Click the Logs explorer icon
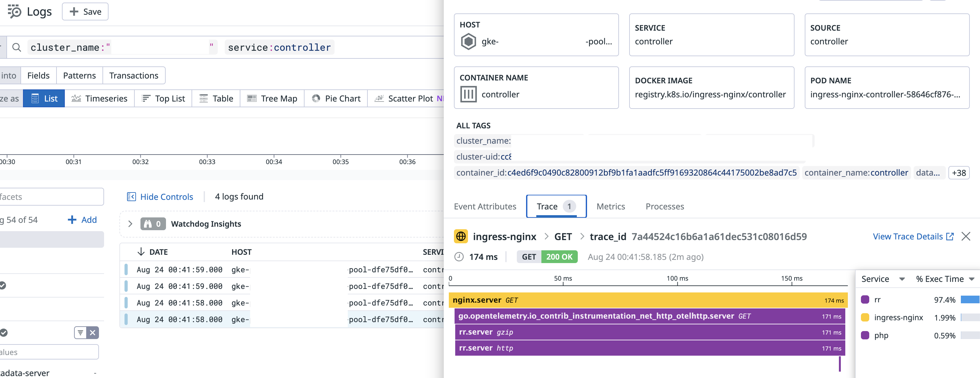This screenshot has width=980, height=378. pyautogui.click(x=14, y=11)
